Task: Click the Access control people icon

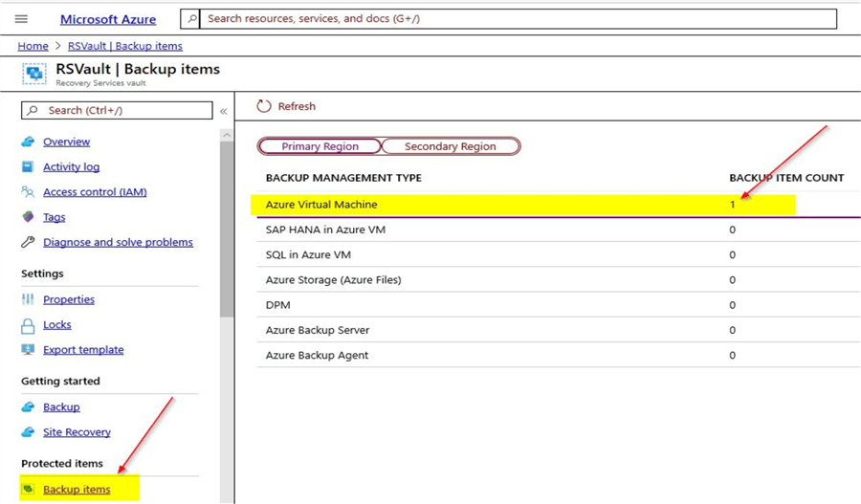Action: [x=28, y=192]
